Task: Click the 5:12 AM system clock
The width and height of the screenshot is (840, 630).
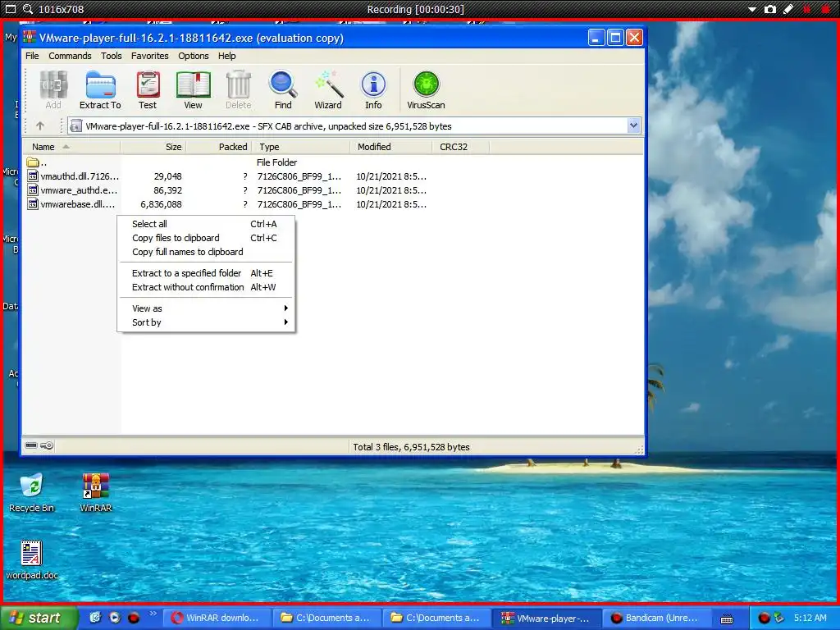Action: click(x=810, y=618)
